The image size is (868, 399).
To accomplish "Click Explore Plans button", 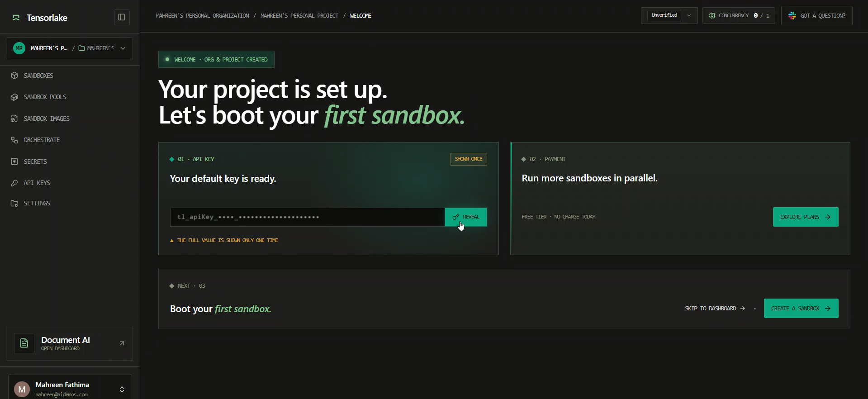I will pyautogui.click(x=806, y=217).
